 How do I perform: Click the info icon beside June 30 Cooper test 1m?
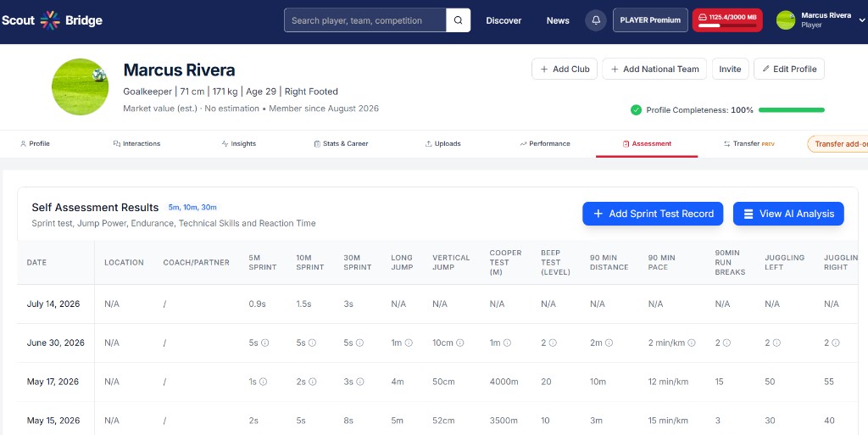point(507,343)
